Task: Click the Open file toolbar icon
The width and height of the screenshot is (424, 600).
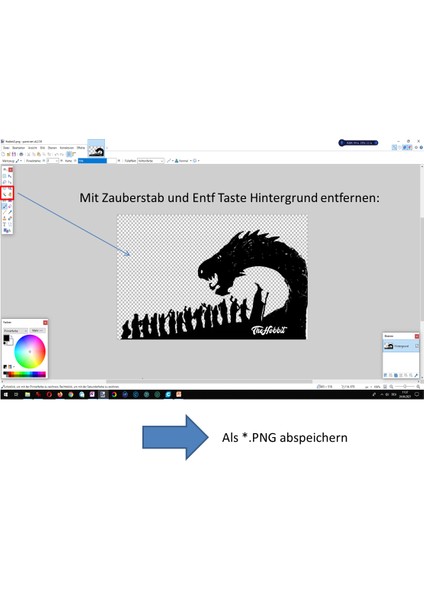Action: (8, 154)
